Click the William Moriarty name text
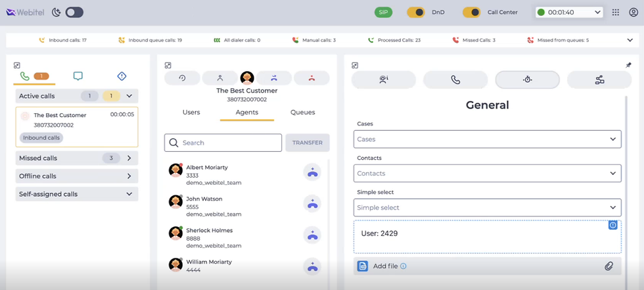This screenshot has height=290, width=644. pyautogui.click(x=209, y=262)
